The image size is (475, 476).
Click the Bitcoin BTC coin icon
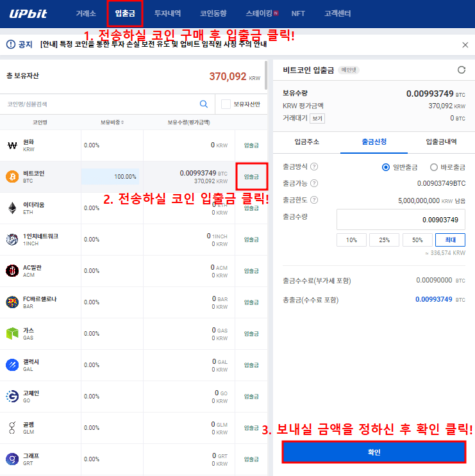pos(12,177)
